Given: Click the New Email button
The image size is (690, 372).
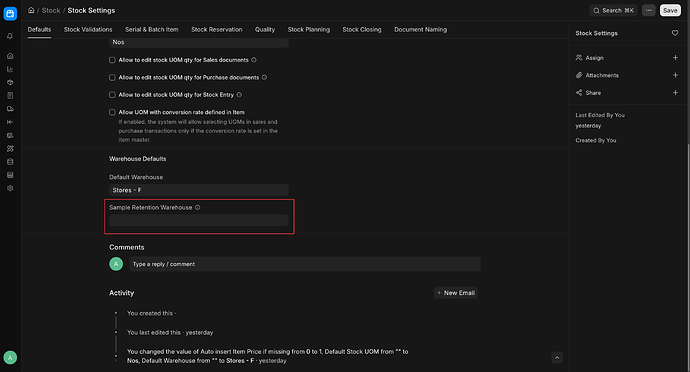Looking at the screenshot, I should (455, 293).
